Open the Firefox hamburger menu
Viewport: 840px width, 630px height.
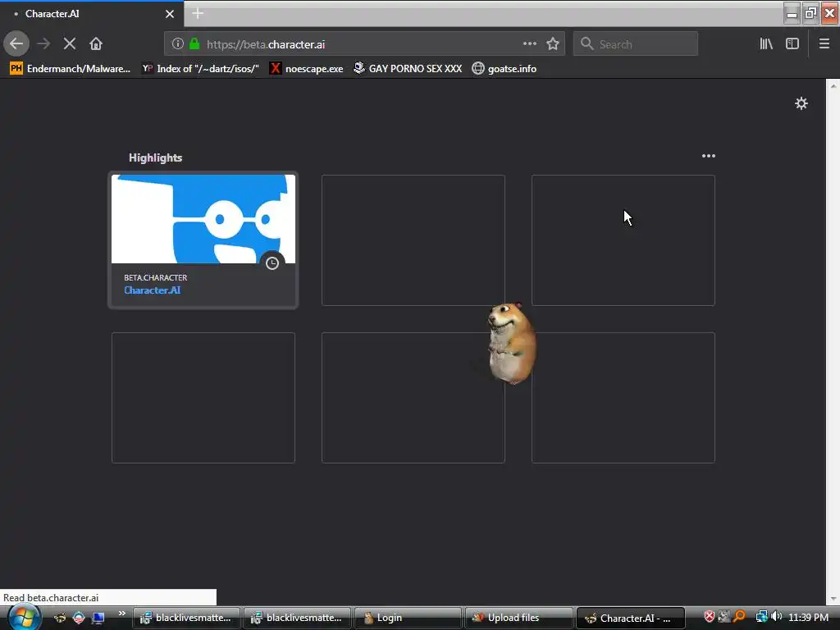(x=824, y=44)
